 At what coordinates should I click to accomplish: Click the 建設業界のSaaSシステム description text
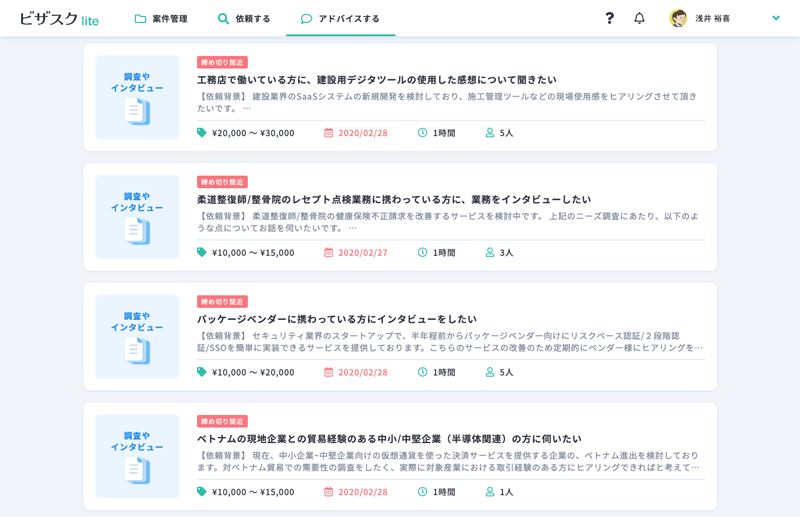click(x=447, y=102)
